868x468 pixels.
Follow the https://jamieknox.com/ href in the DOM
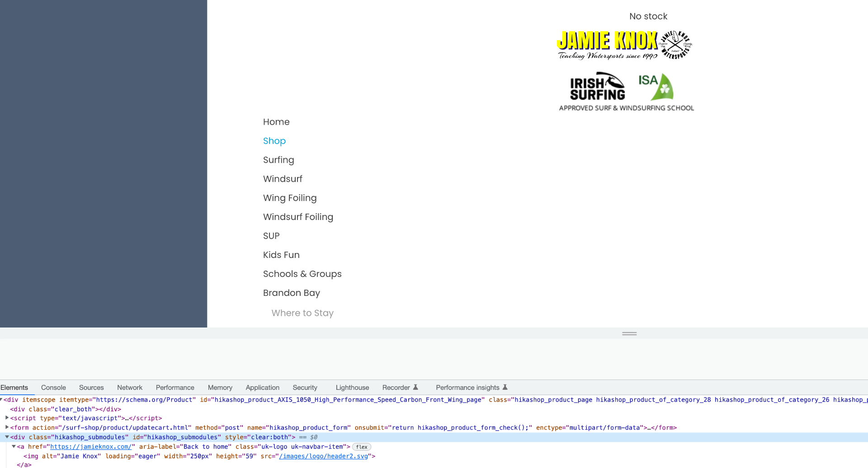tap(91, 447)
